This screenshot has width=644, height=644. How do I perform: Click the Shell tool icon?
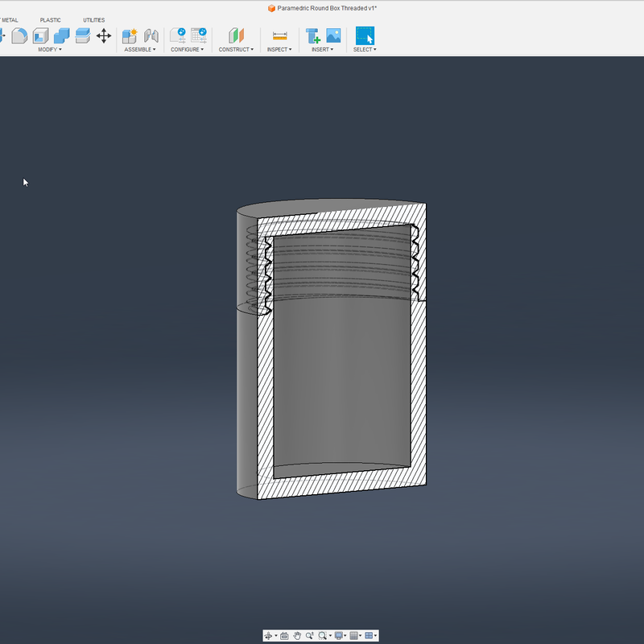click(x=41, y=35)
